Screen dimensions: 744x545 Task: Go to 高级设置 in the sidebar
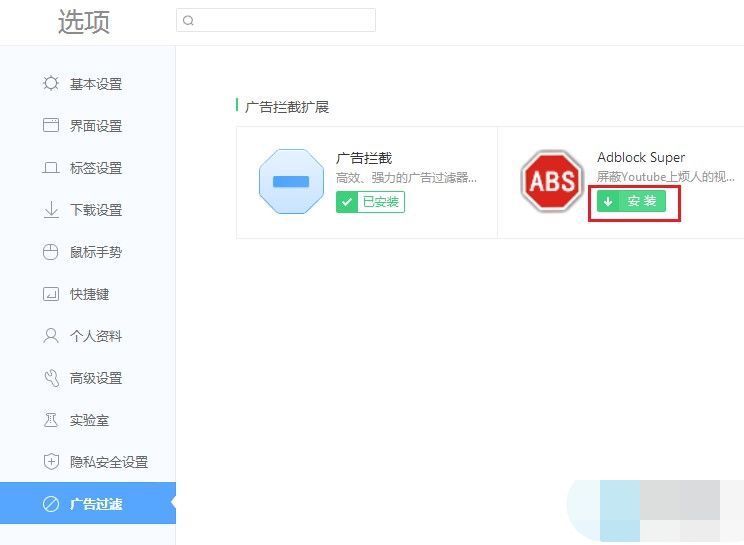click(x=95, y=378)
